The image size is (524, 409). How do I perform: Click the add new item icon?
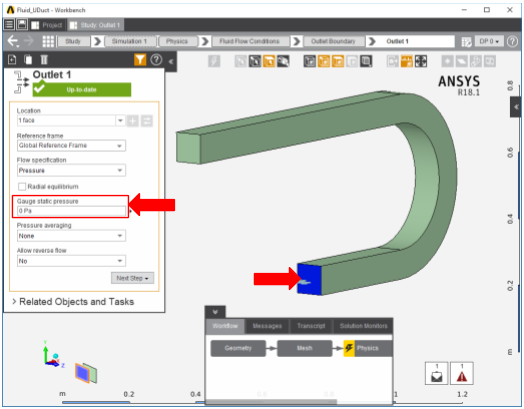point(12,60)
